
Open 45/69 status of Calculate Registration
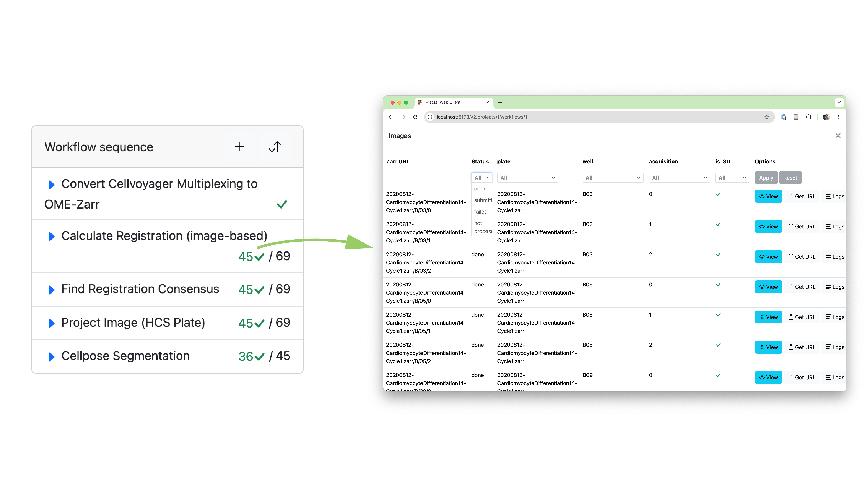click(264, 256)
